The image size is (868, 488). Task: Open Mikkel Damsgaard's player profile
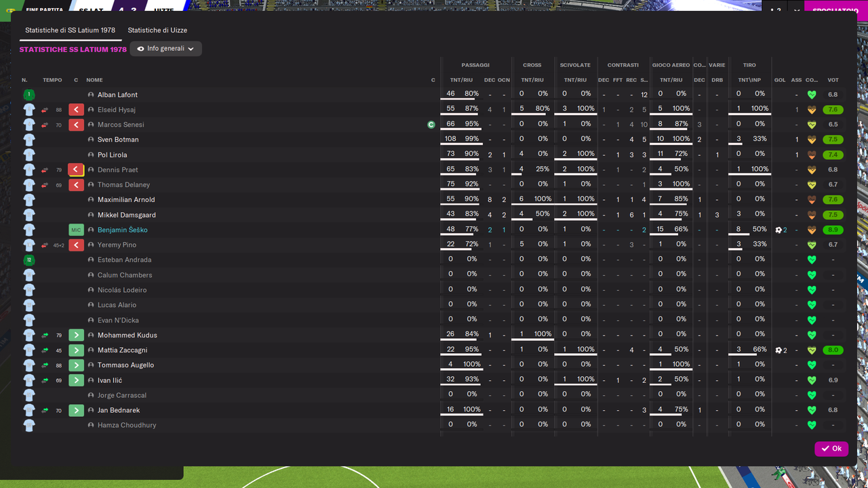(x=127, y=215)
